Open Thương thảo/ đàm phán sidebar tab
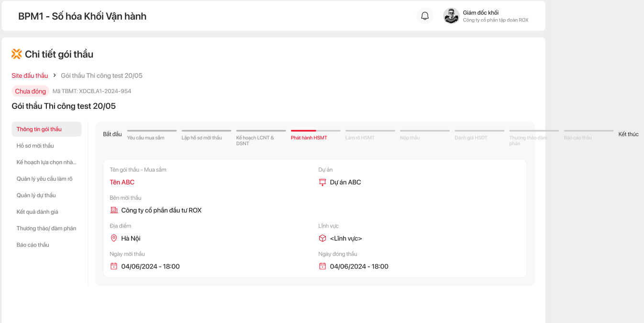 click(x=46, y=228)
